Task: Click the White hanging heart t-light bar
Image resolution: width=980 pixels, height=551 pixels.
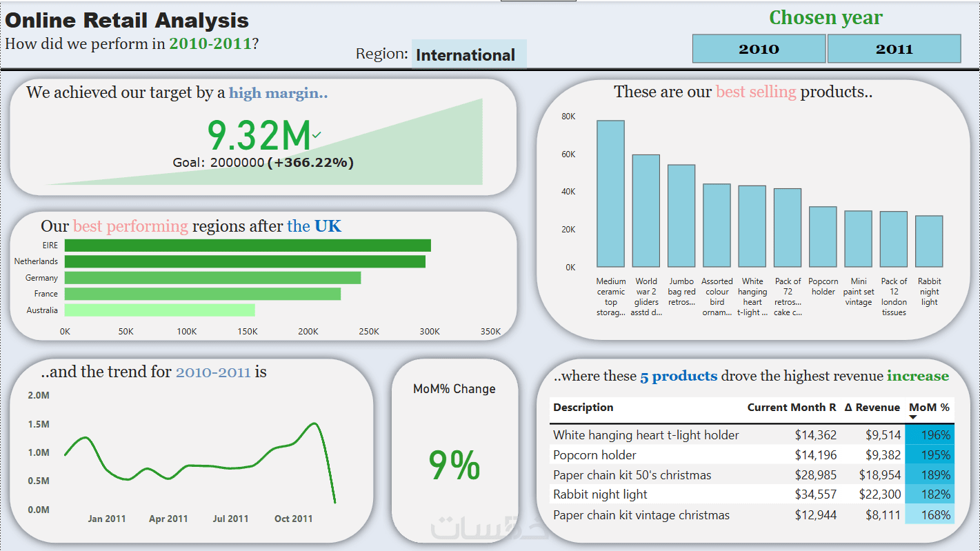Action: click(x=752, y=226)
